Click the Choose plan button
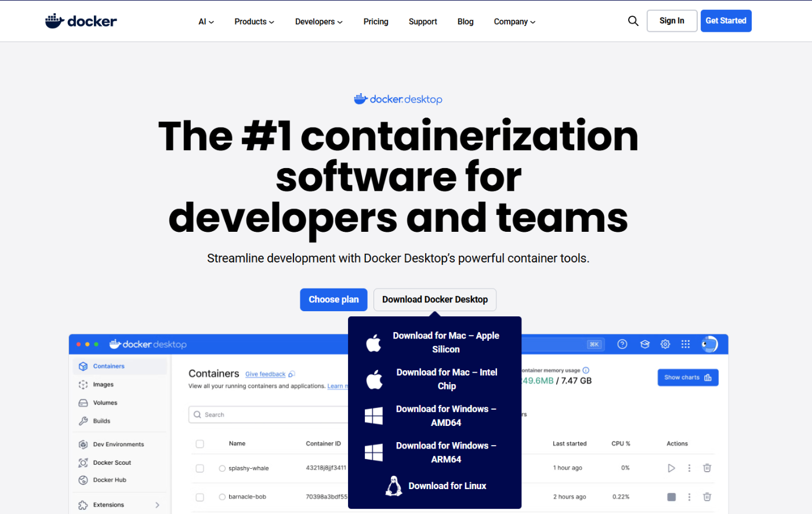Screen dimensions: 812x514 [x=333, y=300]
